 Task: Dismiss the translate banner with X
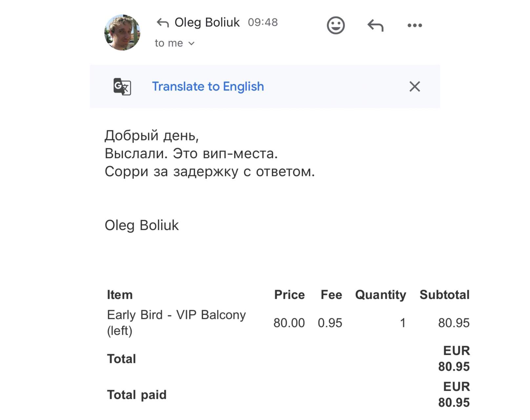pyautogui.click(x=415, y=87)
